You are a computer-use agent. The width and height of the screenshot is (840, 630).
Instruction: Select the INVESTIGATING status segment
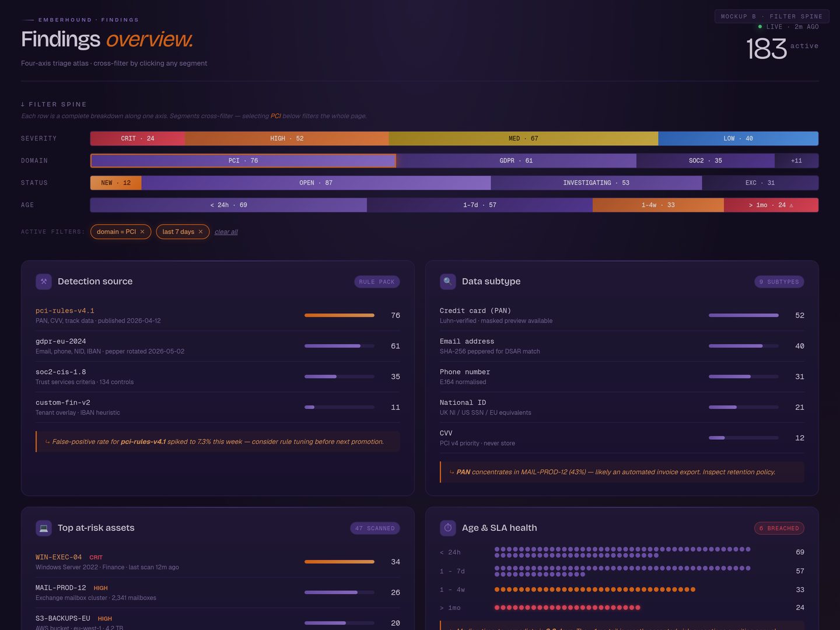596,183
